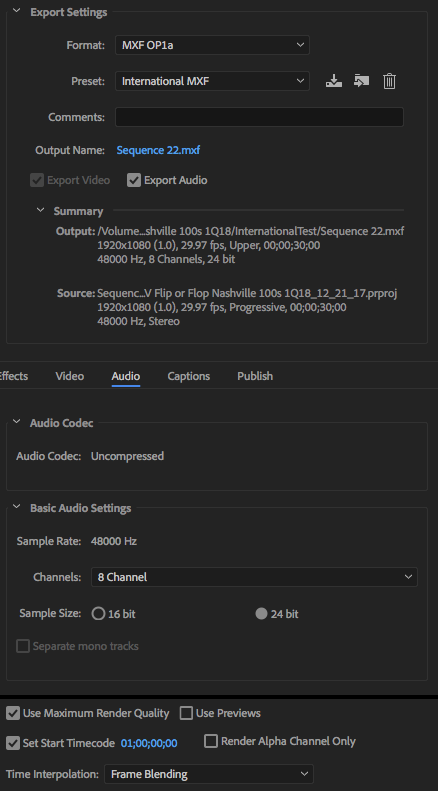The height and width of the screenshot is (791, 438).
Task: Uncheck the Export Audio checkbox
Action: pos(134,180)
